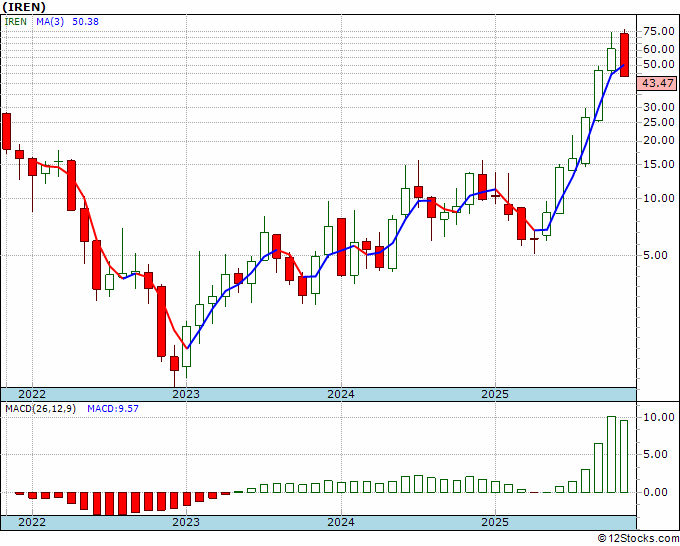Click the 2022 label on MACD timeline
The height and width of the screenshot is (546, 680).
tap(32, 522)
